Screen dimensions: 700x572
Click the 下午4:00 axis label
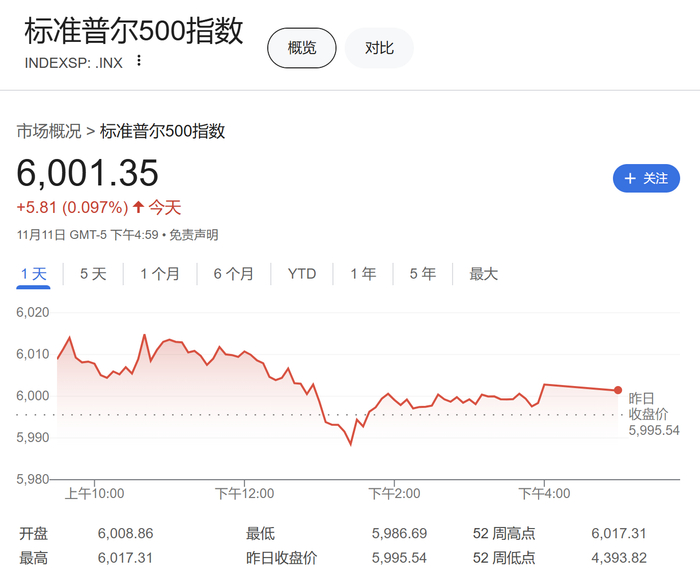tap(544, 493)
